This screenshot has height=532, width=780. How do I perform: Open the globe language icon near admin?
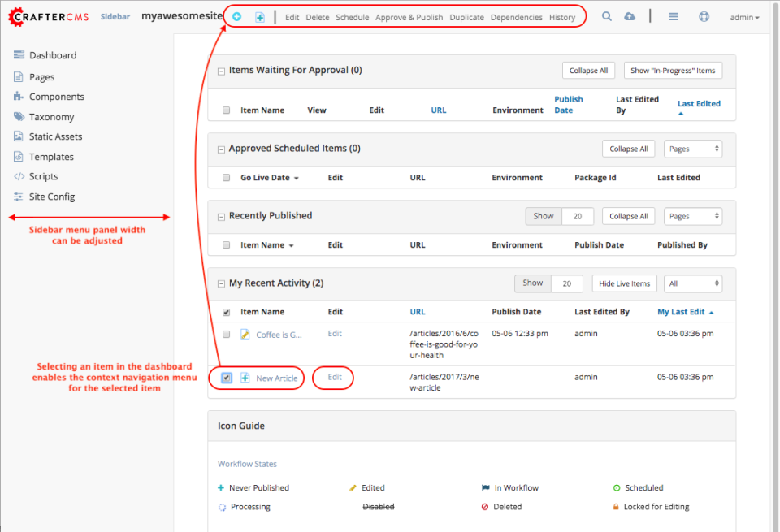(704, 15)
